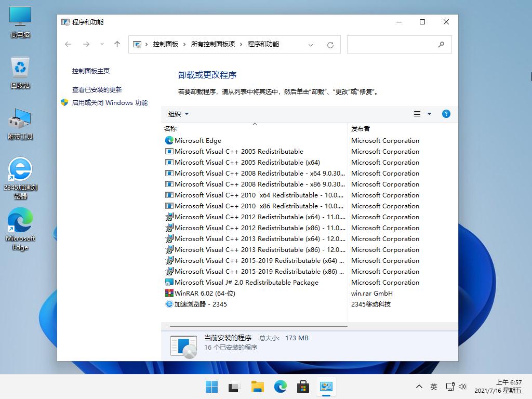Click the search box in Control Panel
Image resolution: width=532 pixels, height=399 pixels.
(399, 45)
